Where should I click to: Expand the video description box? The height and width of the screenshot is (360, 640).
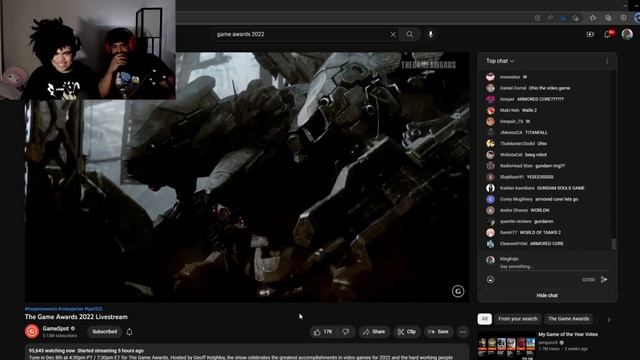click(x=247, y=353)
